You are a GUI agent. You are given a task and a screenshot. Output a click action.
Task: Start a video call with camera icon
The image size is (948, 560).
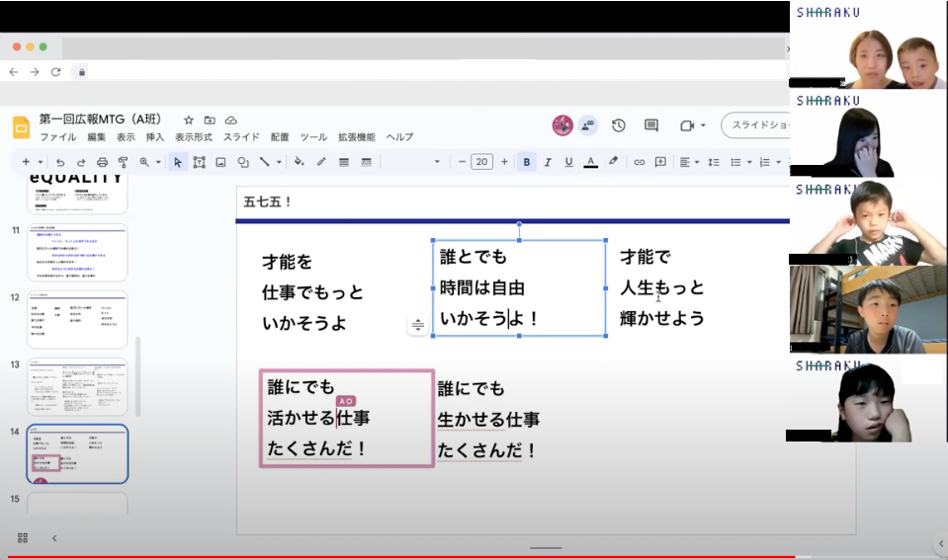pyautogui.click(x=687, y=125)
